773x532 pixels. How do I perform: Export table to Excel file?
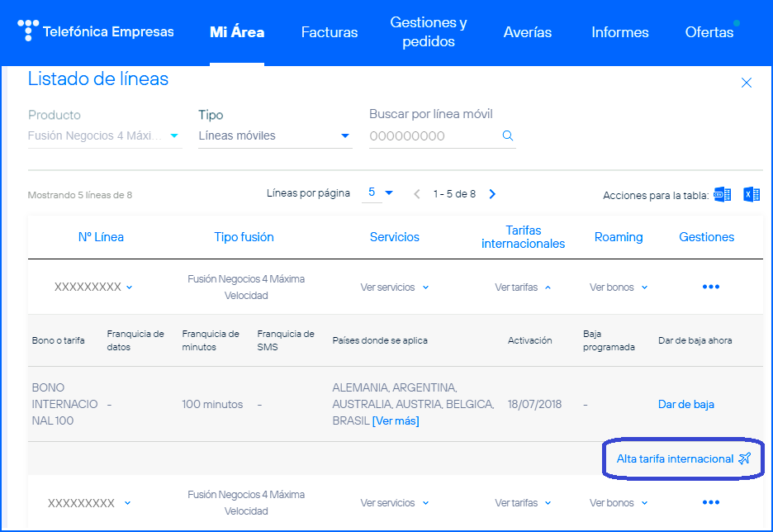tap(751, 195)
